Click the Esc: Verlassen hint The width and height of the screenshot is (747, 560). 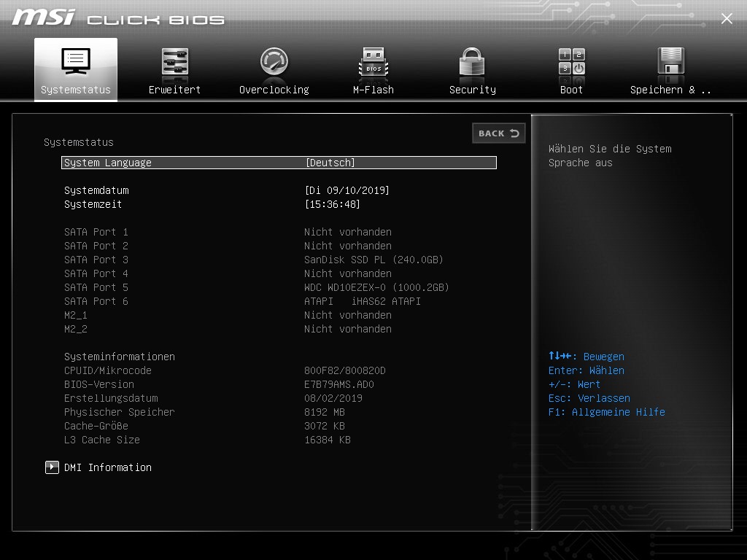click(x=589, y=397)
